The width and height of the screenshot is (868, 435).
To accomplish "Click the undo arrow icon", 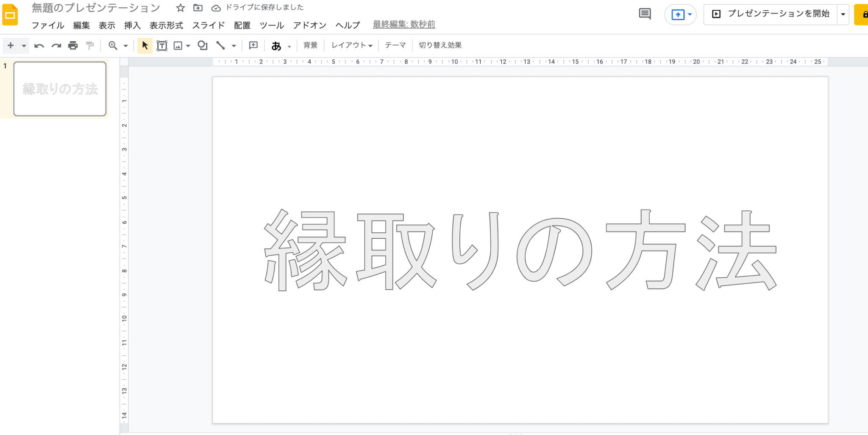I will pos(39,46).
